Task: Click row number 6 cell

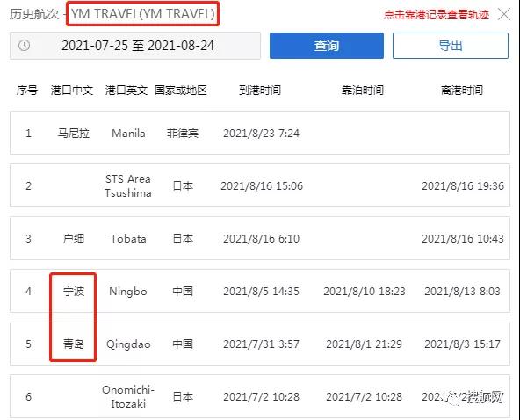Action: coord(28,397)
